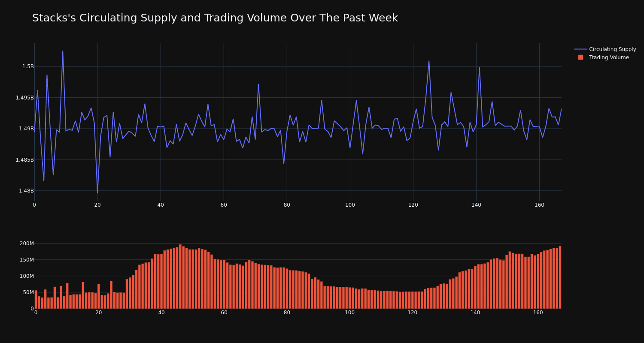Click the supply peak near hour 71
The image size is (644, 343).
[x=258, y=84]
